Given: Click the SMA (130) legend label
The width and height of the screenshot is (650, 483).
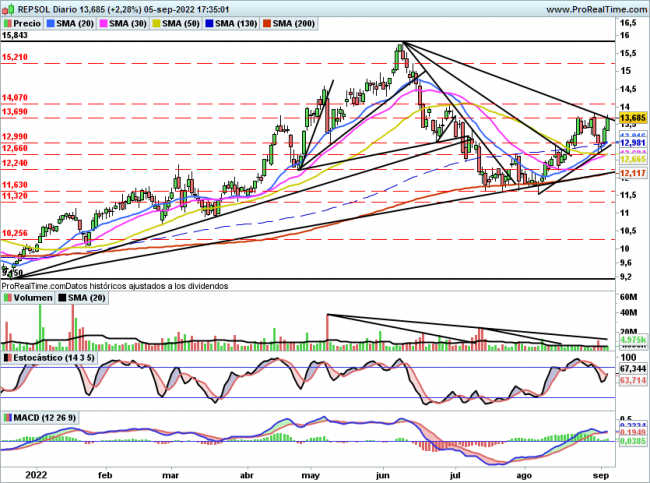Looking at the screenshot, I should point(236,24).
